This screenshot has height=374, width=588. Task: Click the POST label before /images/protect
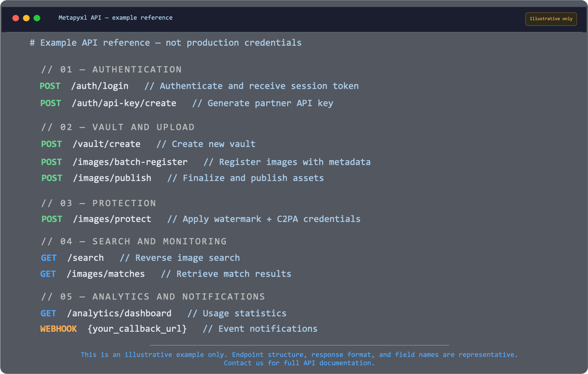(x=52, y=219)
